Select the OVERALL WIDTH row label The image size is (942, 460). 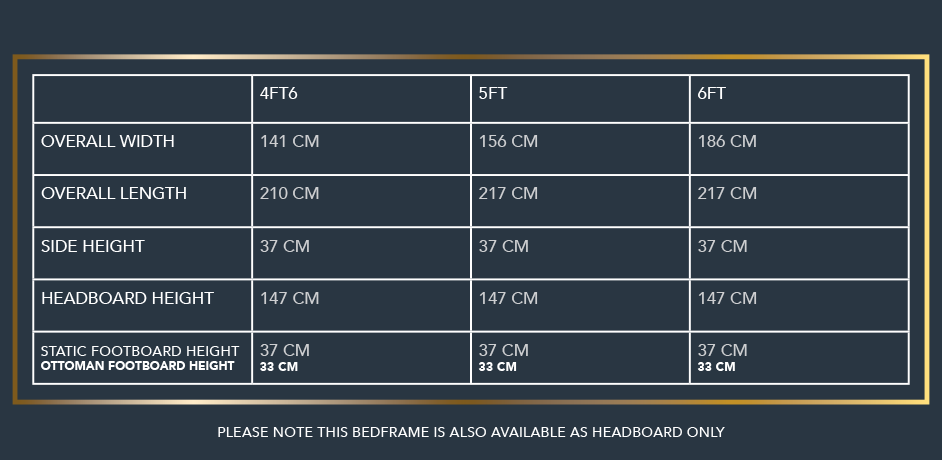108,141
